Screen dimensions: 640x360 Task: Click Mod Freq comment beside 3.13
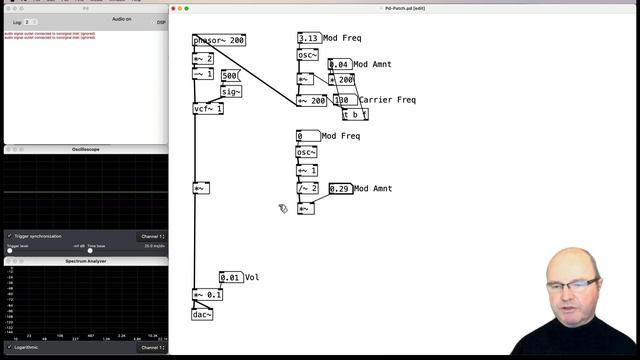point(342,38)
